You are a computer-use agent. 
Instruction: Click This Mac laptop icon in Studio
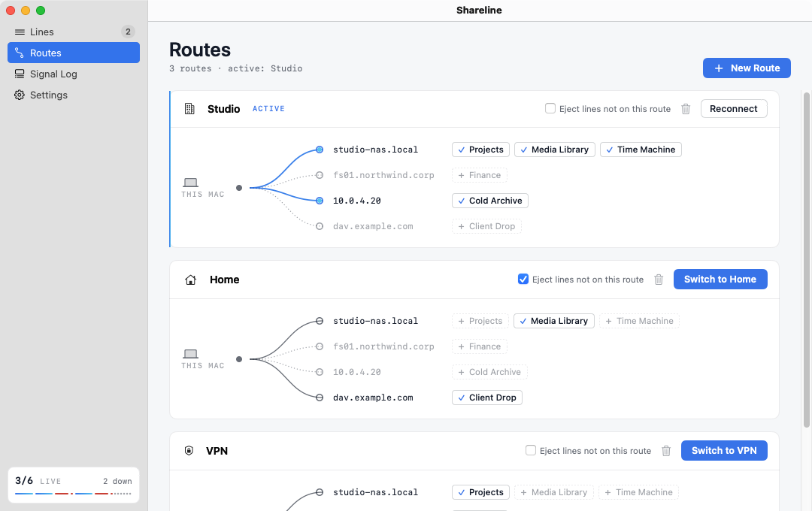click(190, 183)
